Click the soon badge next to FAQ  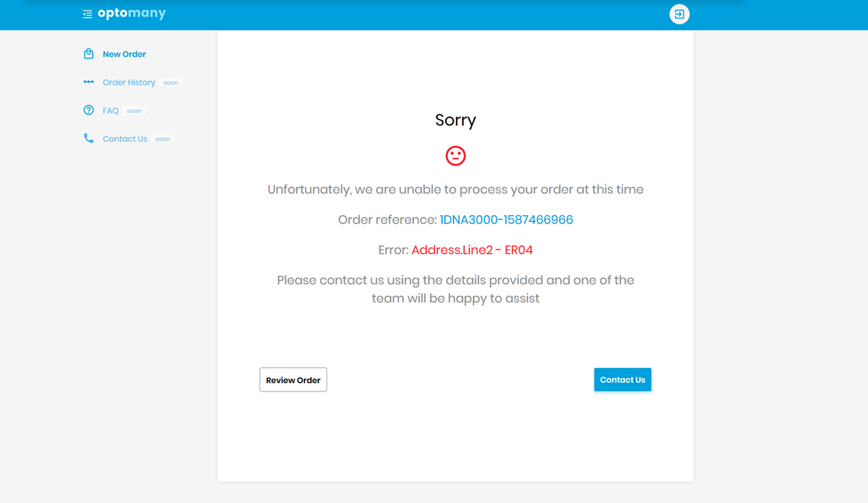click(x=134, y=111)
